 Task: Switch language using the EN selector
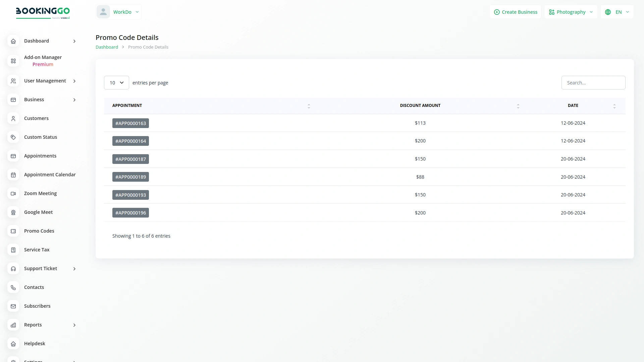point(616,12)
